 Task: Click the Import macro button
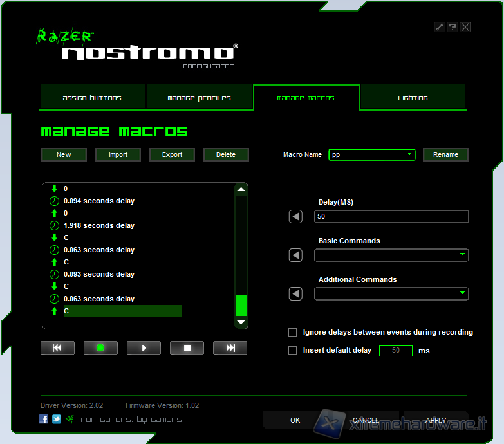(118, 154)
